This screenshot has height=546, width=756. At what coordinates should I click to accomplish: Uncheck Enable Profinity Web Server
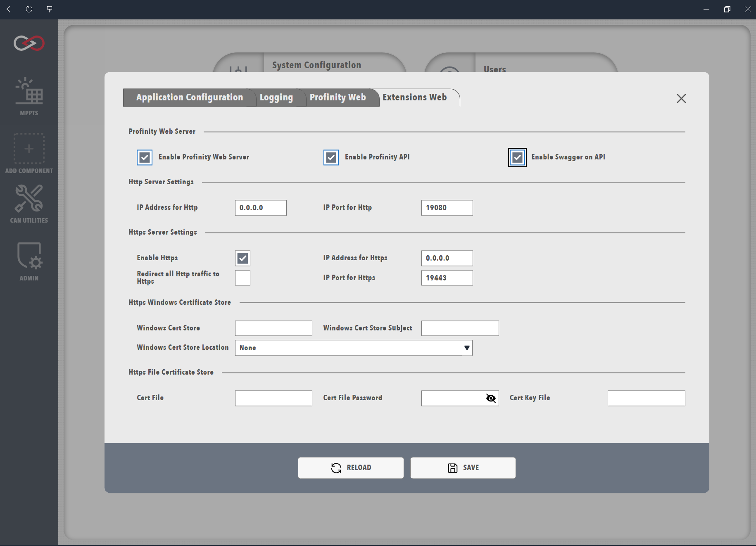pyautogui.click(x=145, y=157)
